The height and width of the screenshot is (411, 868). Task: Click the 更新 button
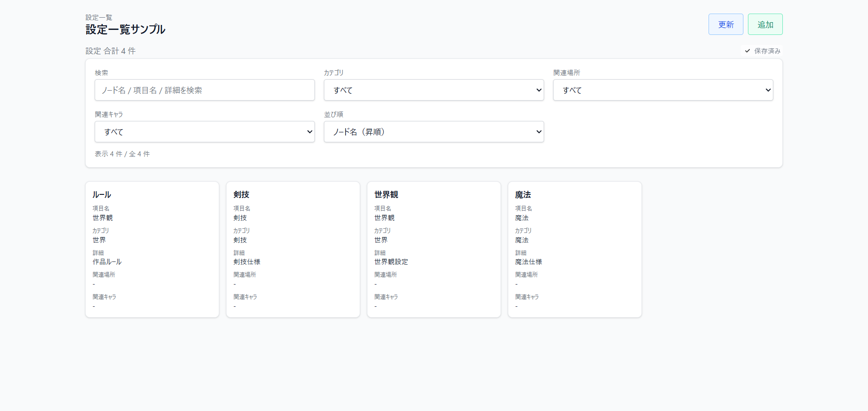pyautogui.click(x=726, y=24)
